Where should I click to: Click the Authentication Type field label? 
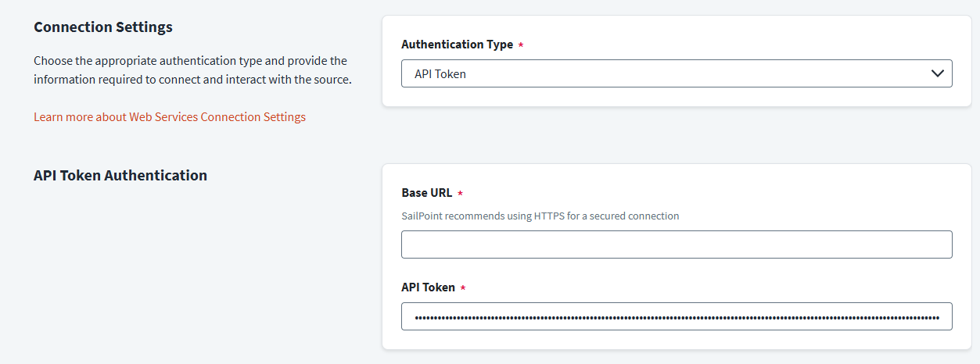(x=458, y=45)
